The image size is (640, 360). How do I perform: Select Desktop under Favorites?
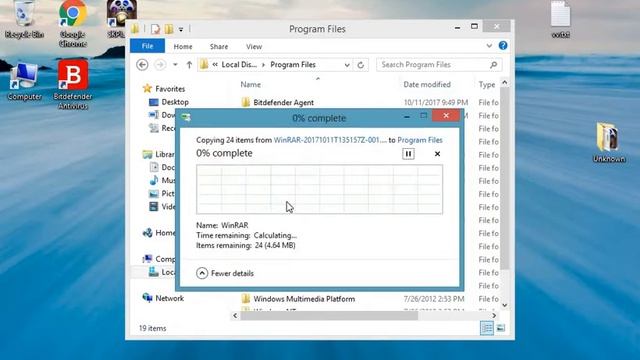[169, 102]
